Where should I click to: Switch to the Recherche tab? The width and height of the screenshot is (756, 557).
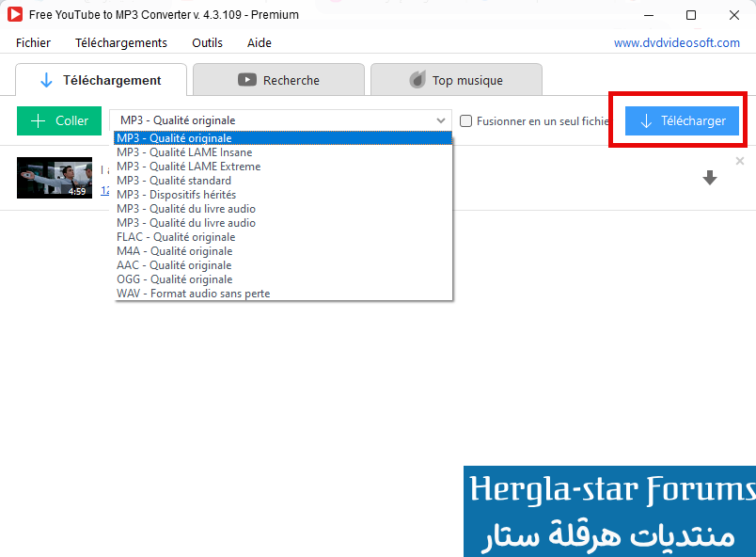[x=278, y=80]
